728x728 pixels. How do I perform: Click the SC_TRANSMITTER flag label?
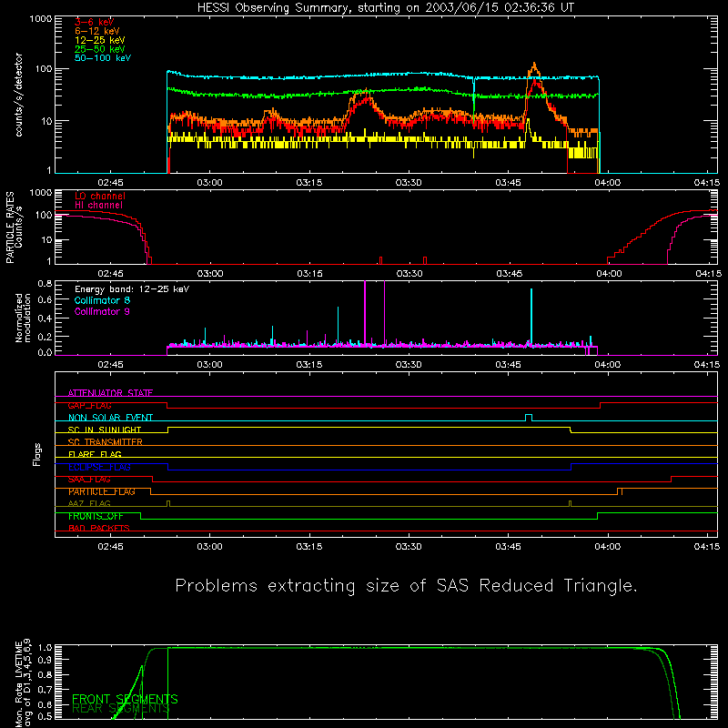click(106, 441)
